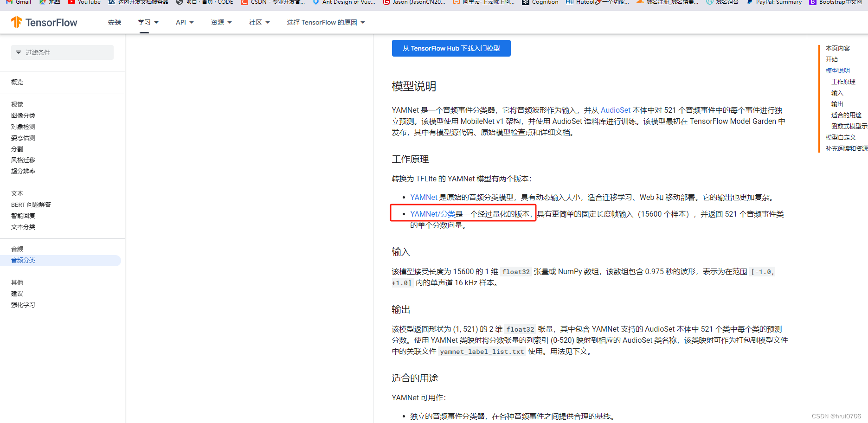
Task: Jump to 模型自定义 in page contents
Action: [841, 137]
